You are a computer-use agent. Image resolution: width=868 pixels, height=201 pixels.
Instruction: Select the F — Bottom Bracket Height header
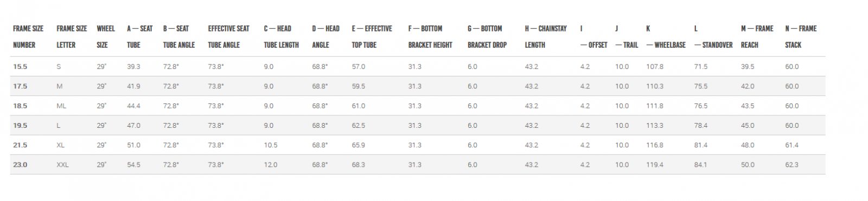pos(430,37)
